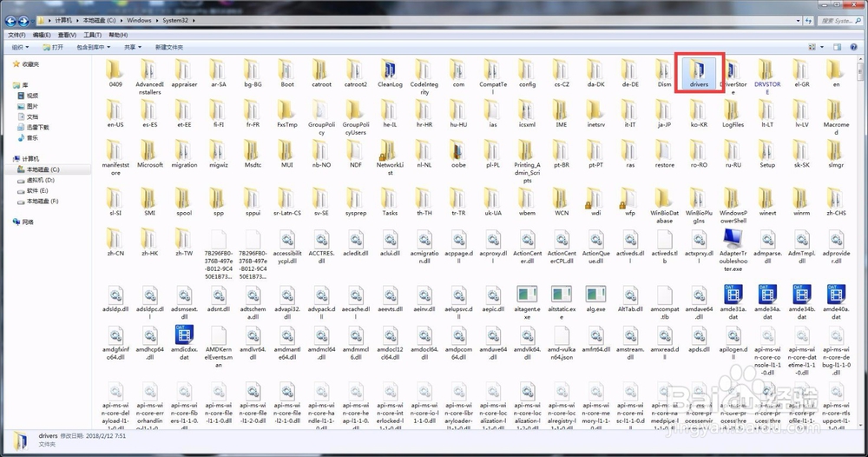
Task: Open the change view dropdown arrow
Action: click(x=822, y=47)
